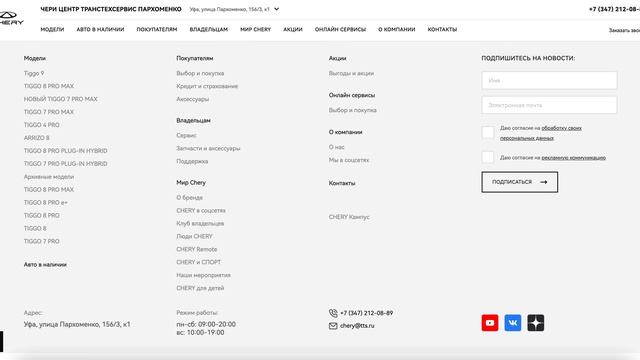The width and height of the screenshot is (640, 360).
Task: Click the footer phone number +7 (347) 212-08-89
Action: (x=367, y=313)
